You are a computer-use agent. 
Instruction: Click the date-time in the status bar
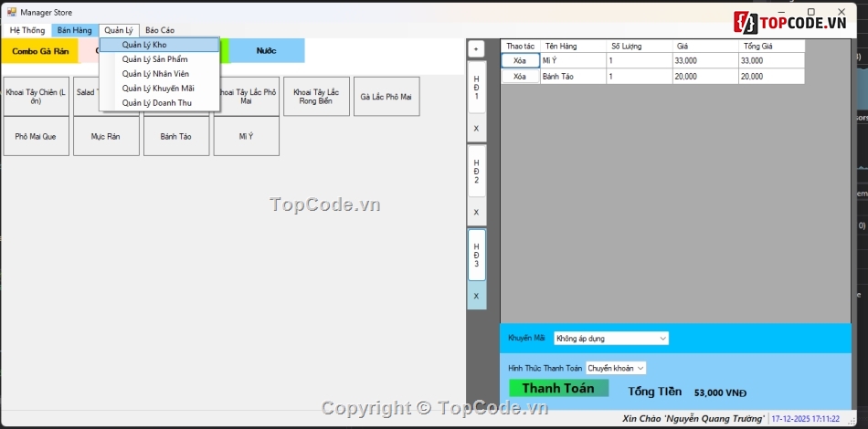(806, 419)
